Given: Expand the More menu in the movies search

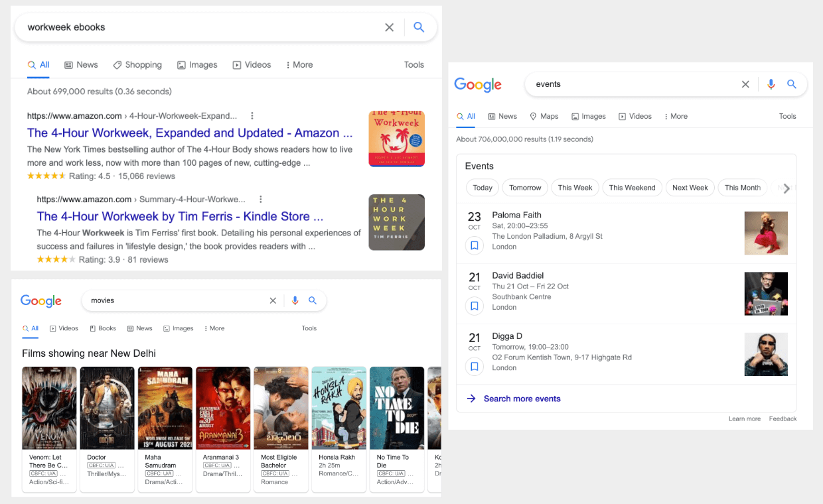Looking at the screenshot, I should point(214,328).
